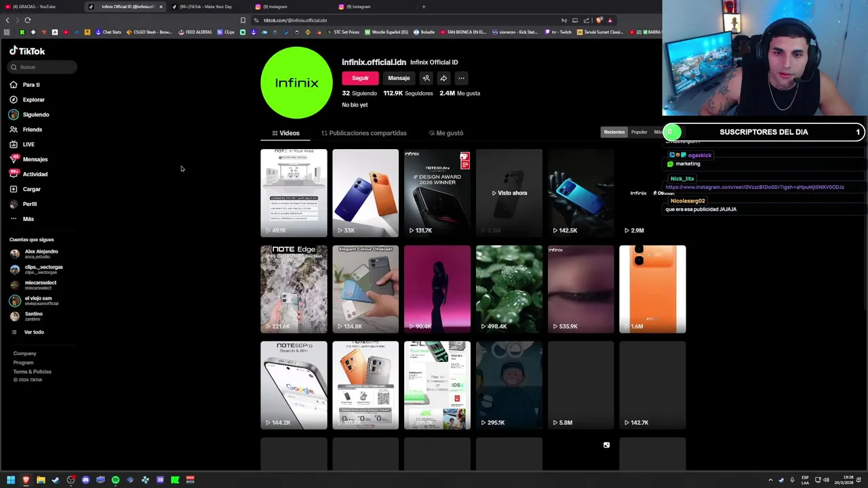This screenshot has width=868, height=488.
Task: Bookmark this page with the bookmark icon
Action: pos(243,20)
